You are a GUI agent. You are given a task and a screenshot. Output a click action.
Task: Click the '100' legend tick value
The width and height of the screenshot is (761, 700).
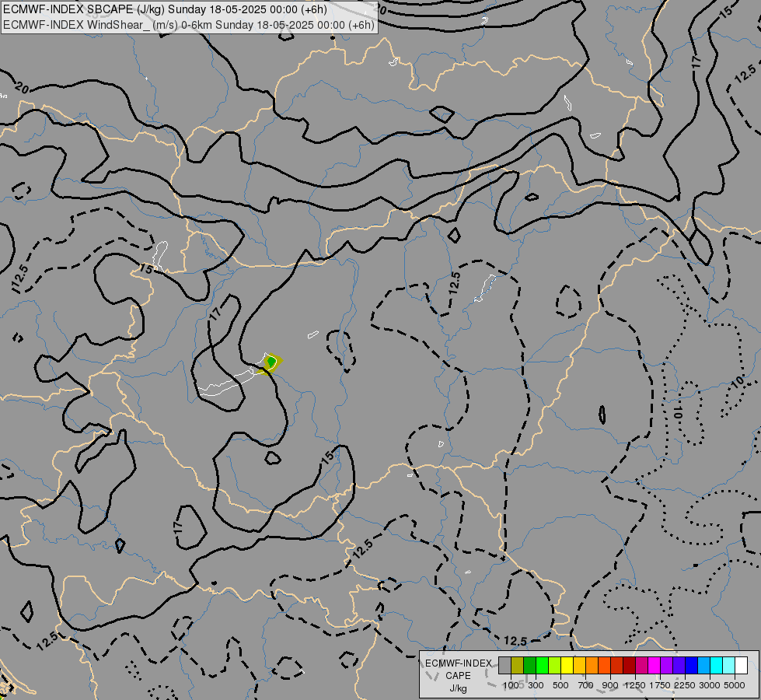[x=511, y=685]
